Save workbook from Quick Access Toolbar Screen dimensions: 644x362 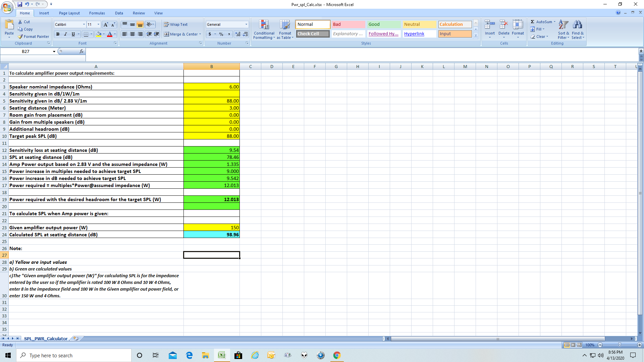[20, 4]
